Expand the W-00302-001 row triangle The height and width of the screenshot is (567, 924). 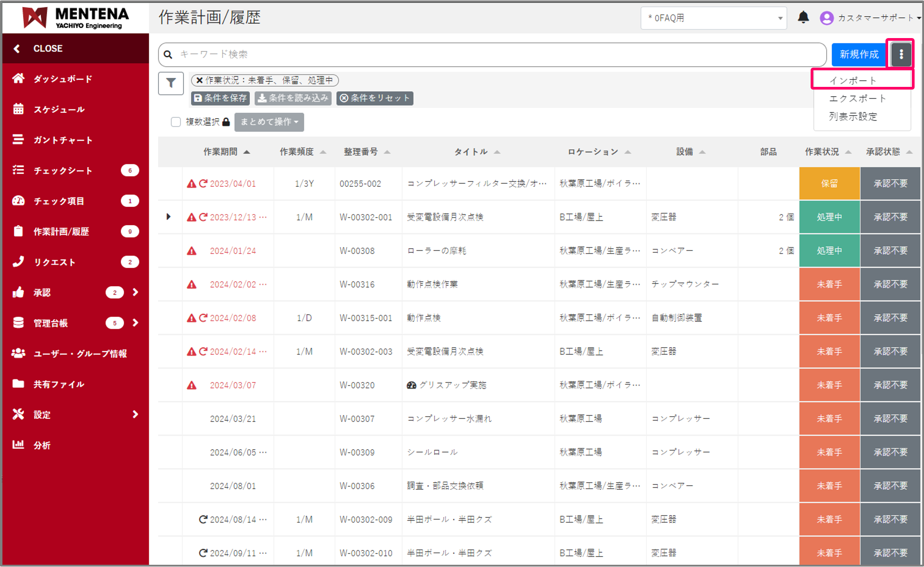(x=168, y=217)
